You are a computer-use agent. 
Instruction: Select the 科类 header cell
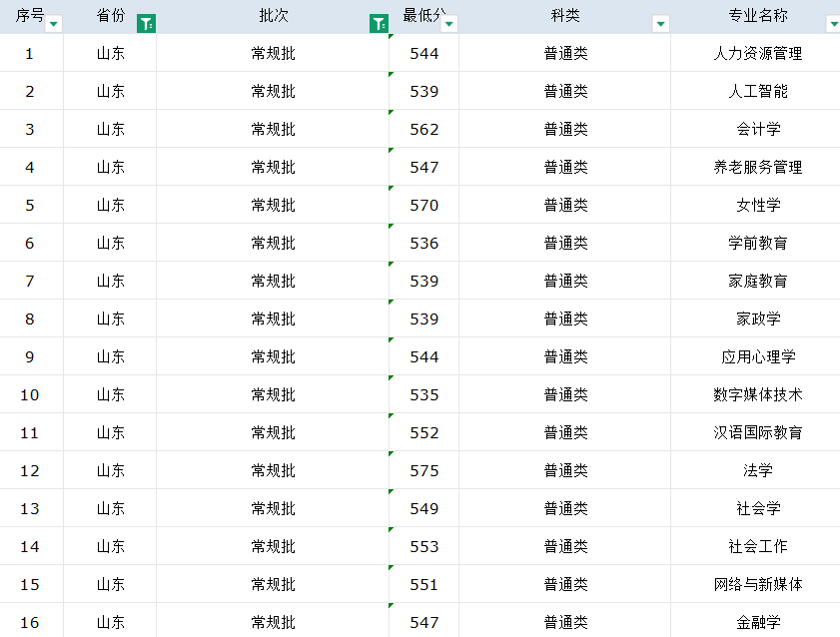[564, 17]
